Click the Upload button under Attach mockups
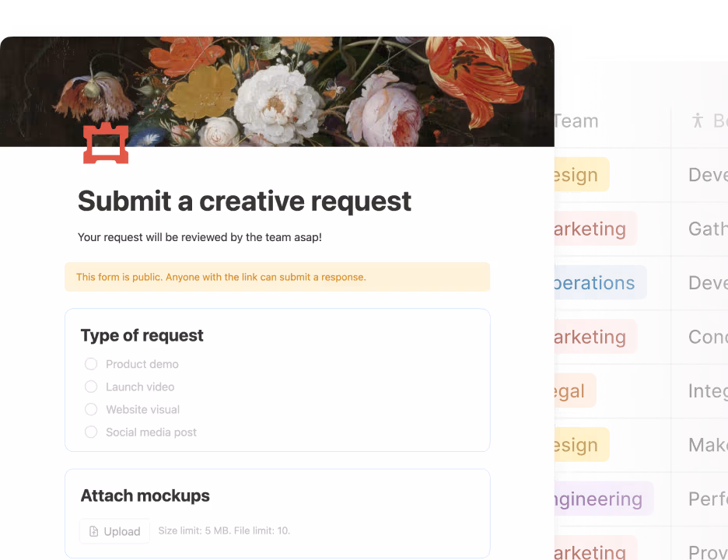Viewport: 728px width, 560px height. (x=114, y=531)
